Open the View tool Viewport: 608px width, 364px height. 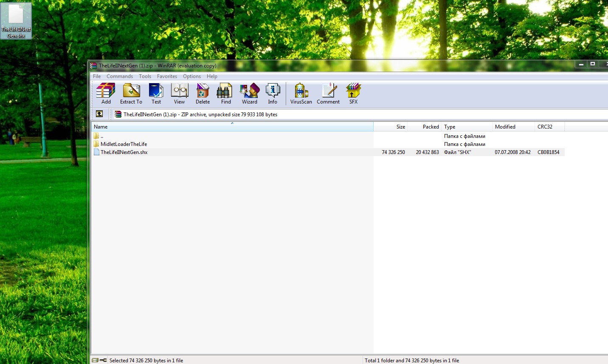[x=179, y=94]
